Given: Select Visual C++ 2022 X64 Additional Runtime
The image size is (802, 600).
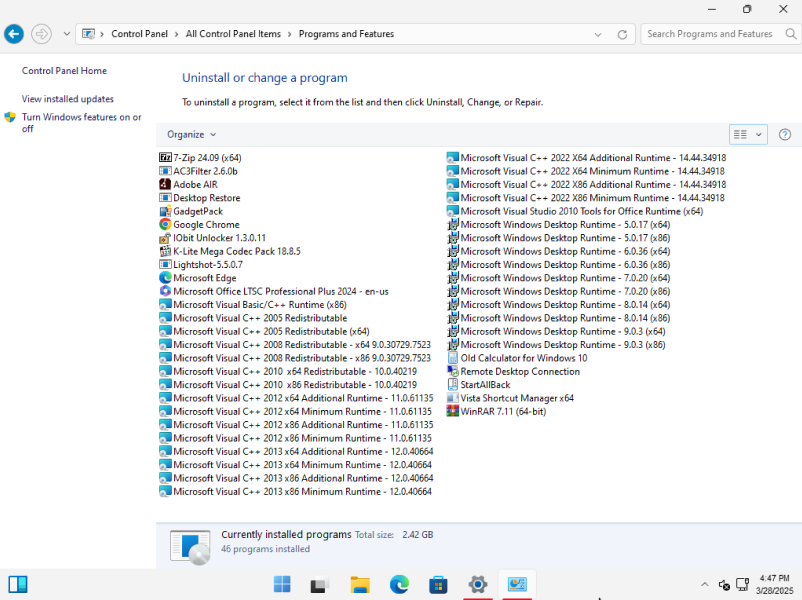Looking at the screenshot, I should pyautogui.click(x=586, y=158).
